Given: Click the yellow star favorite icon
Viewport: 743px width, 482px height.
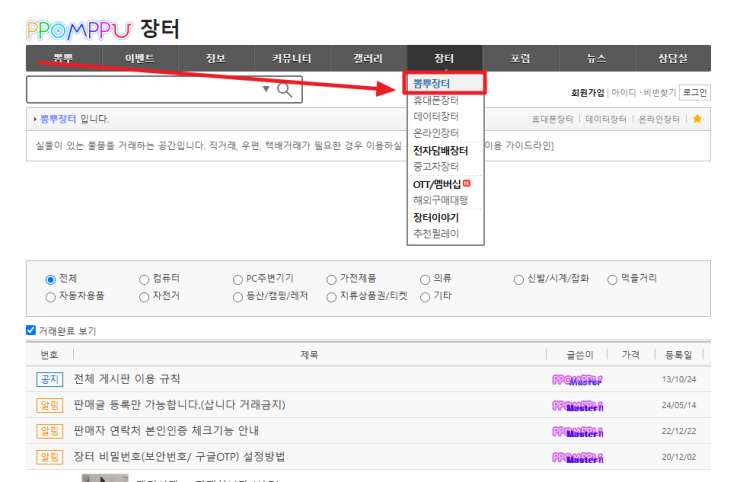Looking at the screenshot, I should [x=697, y=118].
